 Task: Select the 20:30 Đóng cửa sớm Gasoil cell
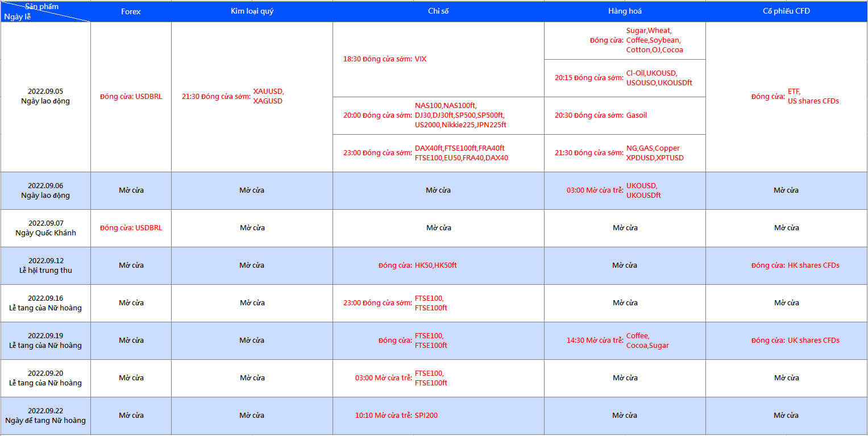click(x=625, y=115)
